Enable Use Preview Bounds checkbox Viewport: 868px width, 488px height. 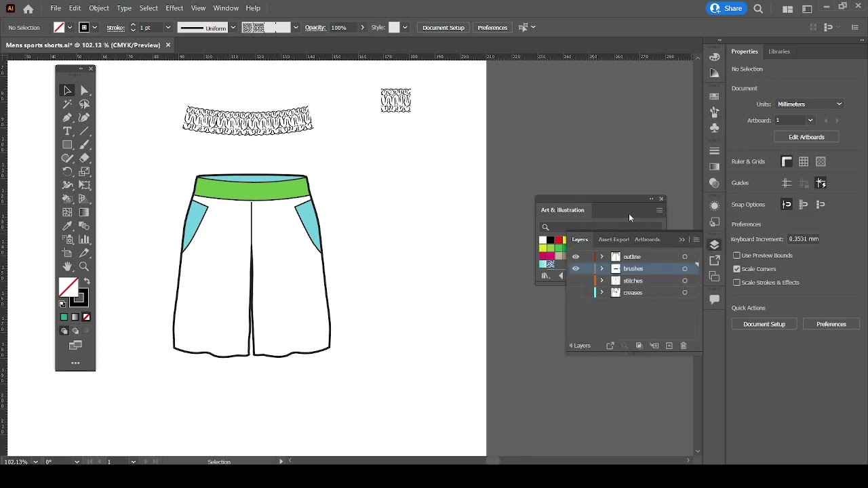(x=736, y=256)
